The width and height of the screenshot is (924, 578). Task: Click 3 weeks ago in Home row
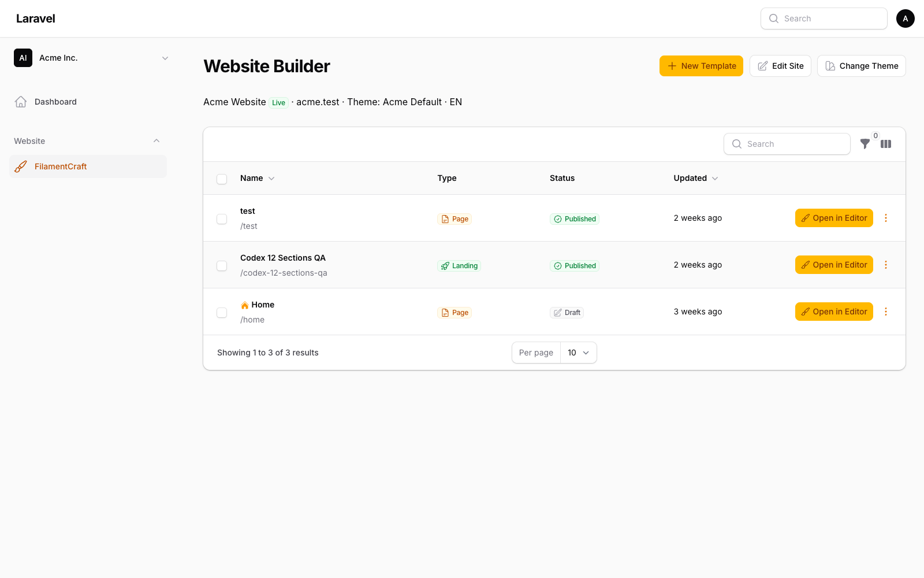[698, 312]
